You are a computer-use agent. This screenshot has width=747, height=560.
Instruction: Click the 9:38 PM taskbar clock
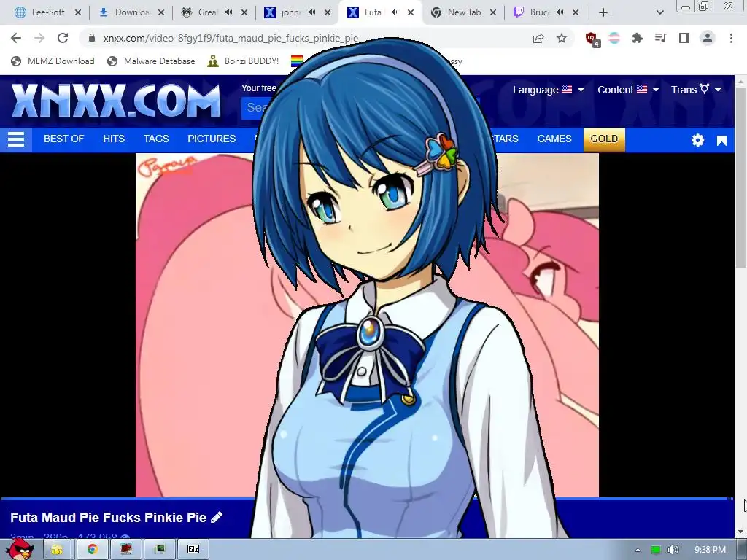pos(710,550)
